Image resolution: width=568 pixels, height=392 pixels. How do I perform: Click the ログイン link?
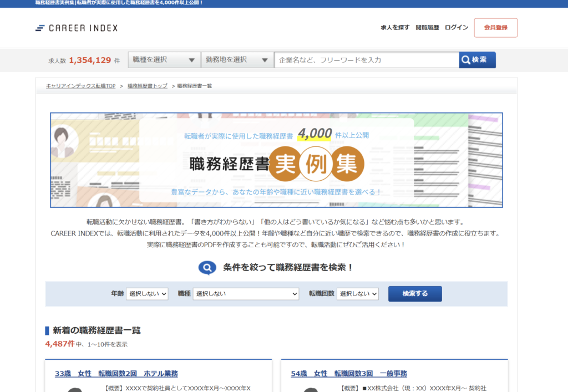[x=457, y=28]
